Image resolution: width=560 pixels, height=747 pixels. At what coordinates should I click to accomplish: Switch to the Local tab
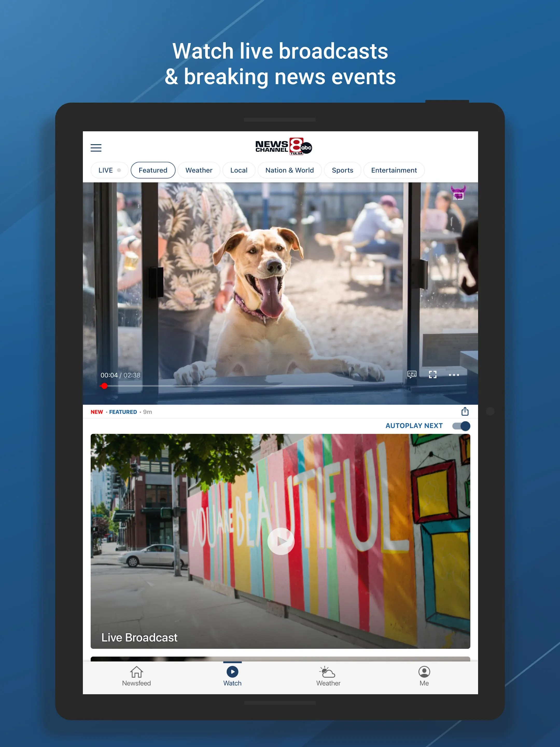point(238,170)
